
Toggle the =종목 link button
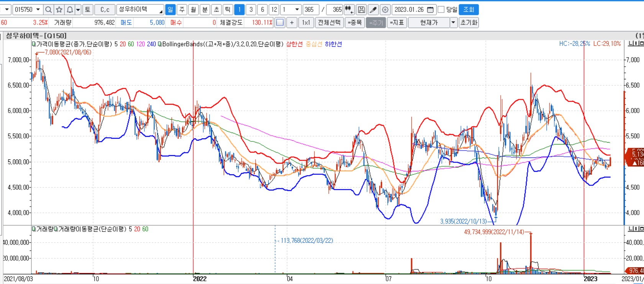(x=355, y=23)
